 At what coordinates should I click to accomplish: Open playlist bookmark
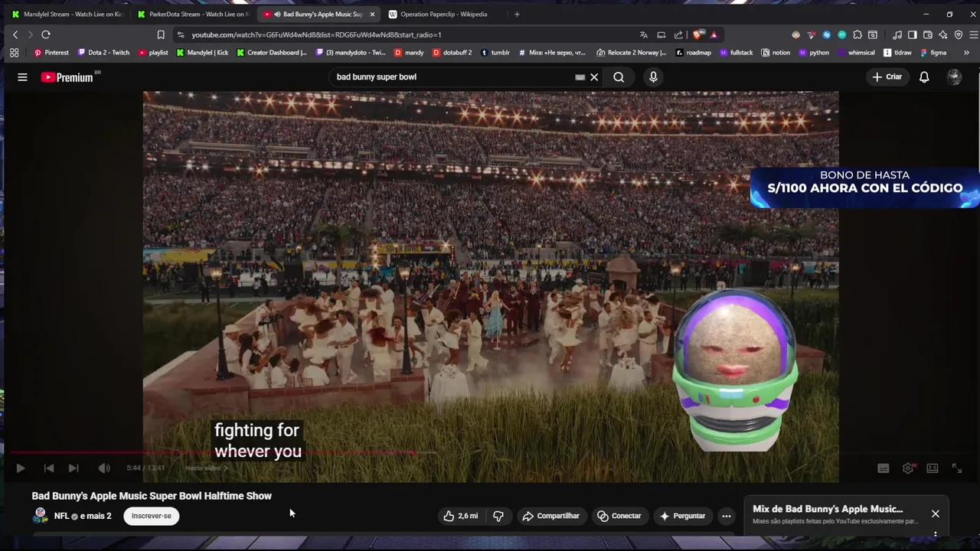[x=153, y=53]
